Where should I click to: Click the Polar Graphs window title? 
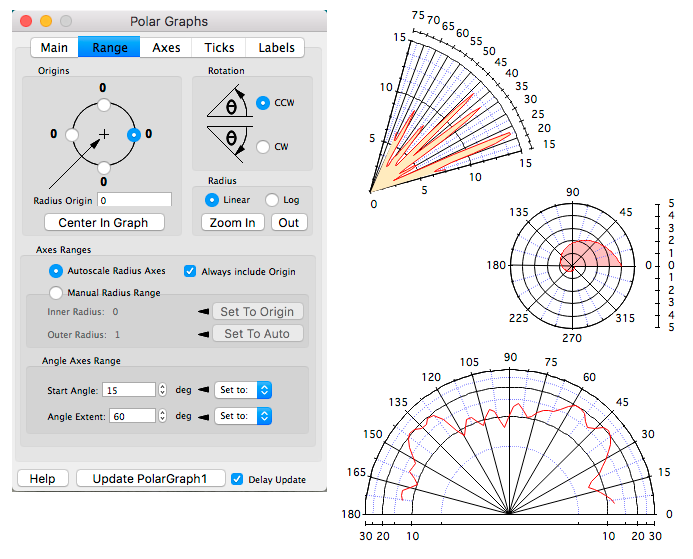(x=169, y=21)
